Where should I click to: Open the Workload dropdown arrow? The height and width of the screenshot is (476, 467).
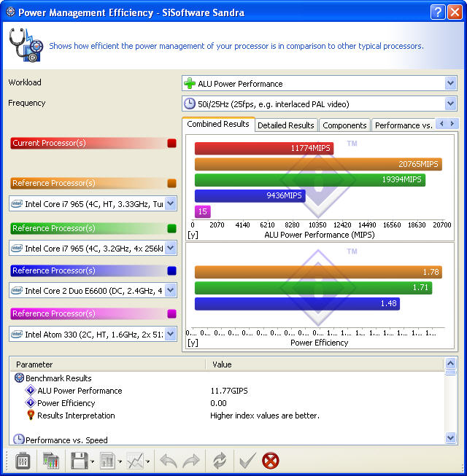point(451,83)
